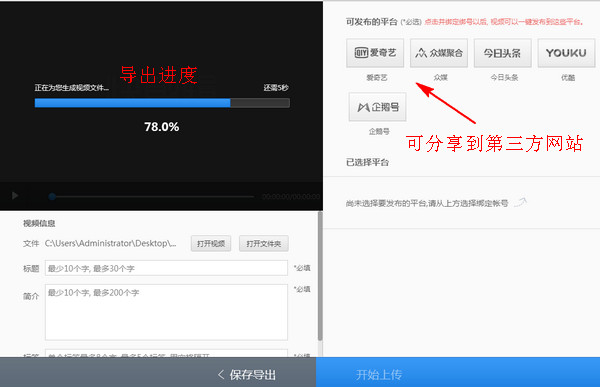Click the video info panel scrollbar
The image size is (600, 387).
320,276
